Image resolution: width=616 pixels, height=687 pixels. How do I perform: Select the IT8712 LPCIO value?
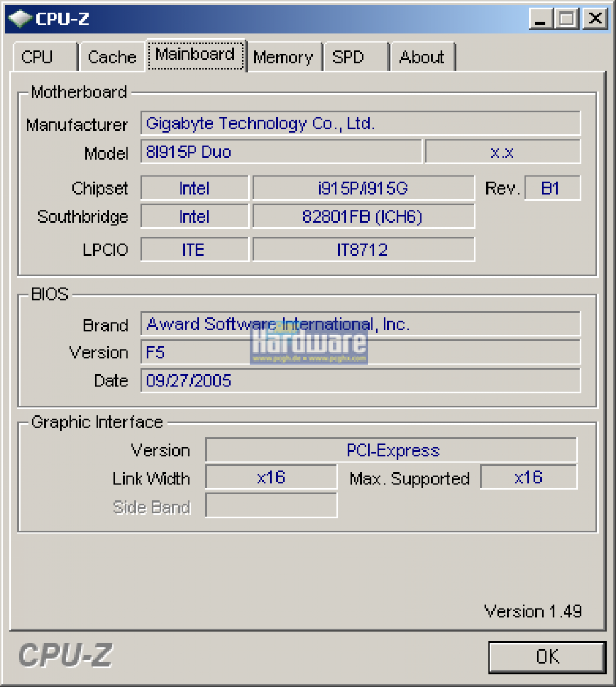point(364,250)
